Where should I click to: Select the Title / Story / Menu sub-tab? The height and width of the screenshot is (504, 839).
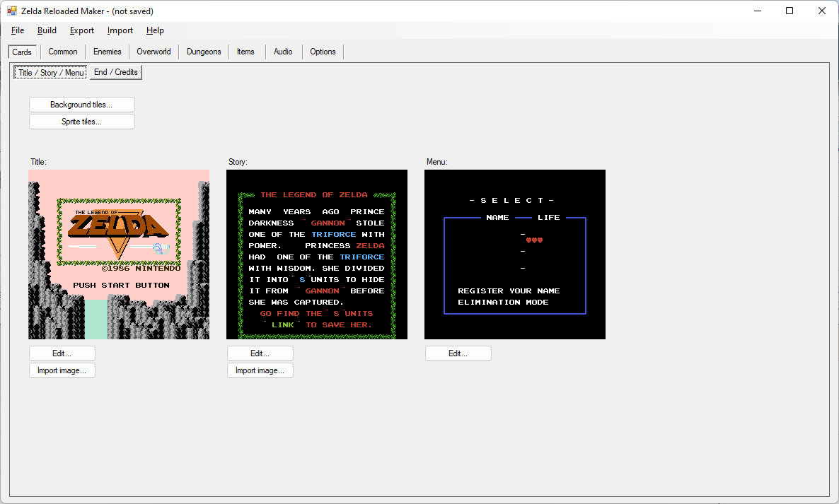[51, 73]
